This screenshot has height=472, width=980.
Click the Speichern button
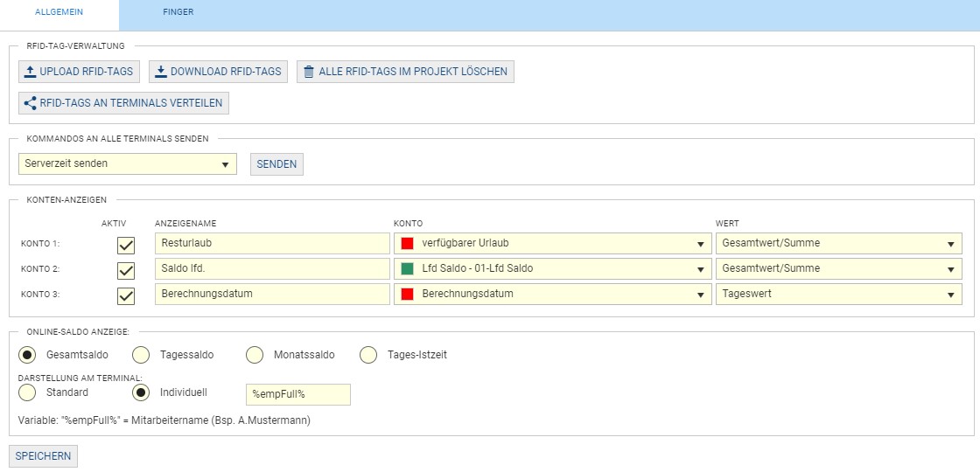43,456
